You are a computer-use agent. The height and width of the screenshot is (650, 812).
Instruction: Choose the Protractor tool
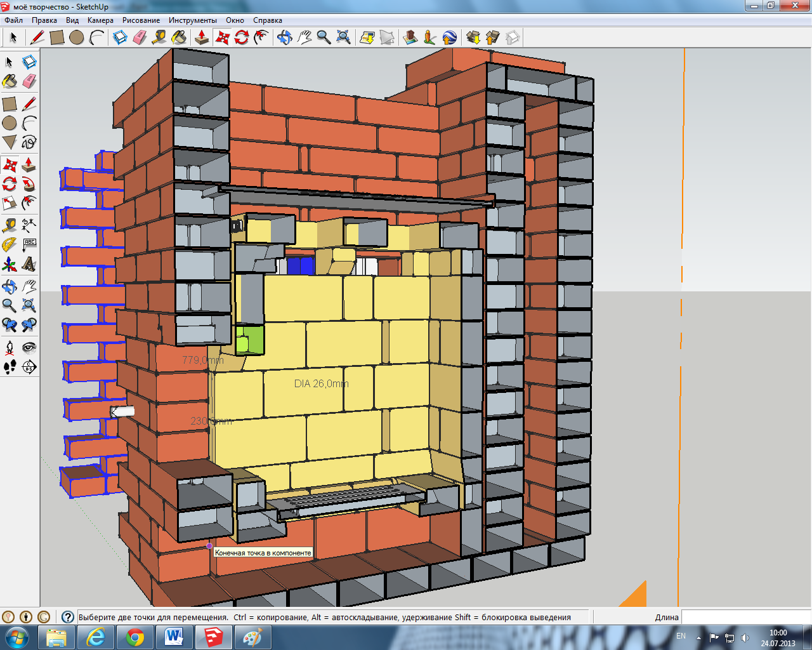[10, 244]
